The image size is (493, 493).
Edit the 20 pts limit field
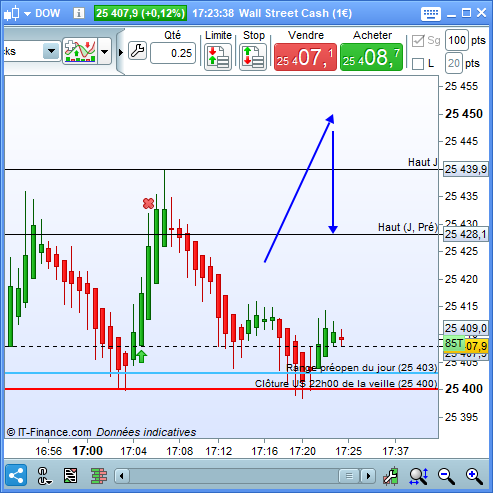(454, 63)
